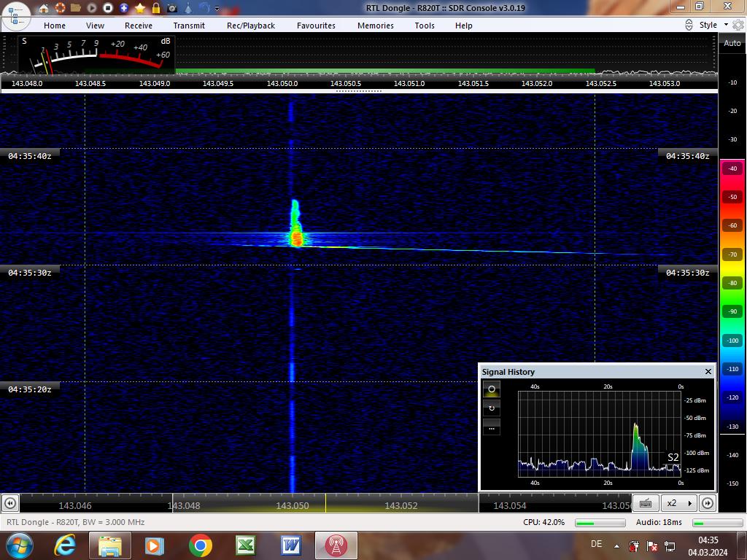Open the Home ribbon tab
747x560 pixels.
[55, 26]
